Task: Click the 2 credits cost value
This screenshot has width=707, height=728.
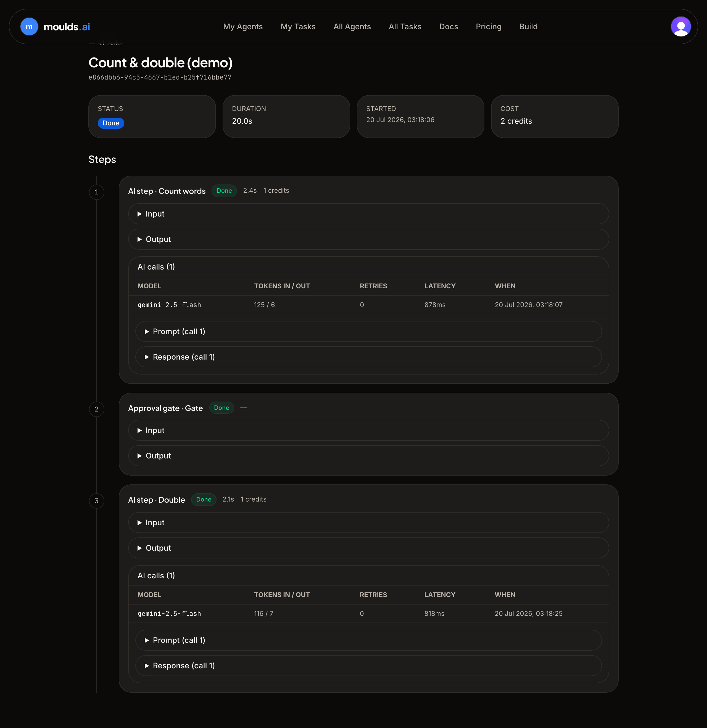Action: (x=516, y=121)
